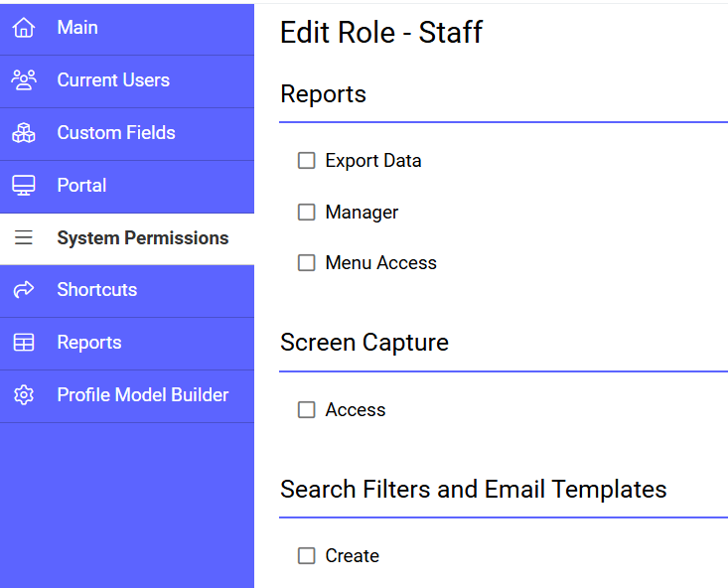The width and height of the screenshot is (728, 588).
Task: Open the Custom Fields menu entry
Action: (x=127, y=134)
